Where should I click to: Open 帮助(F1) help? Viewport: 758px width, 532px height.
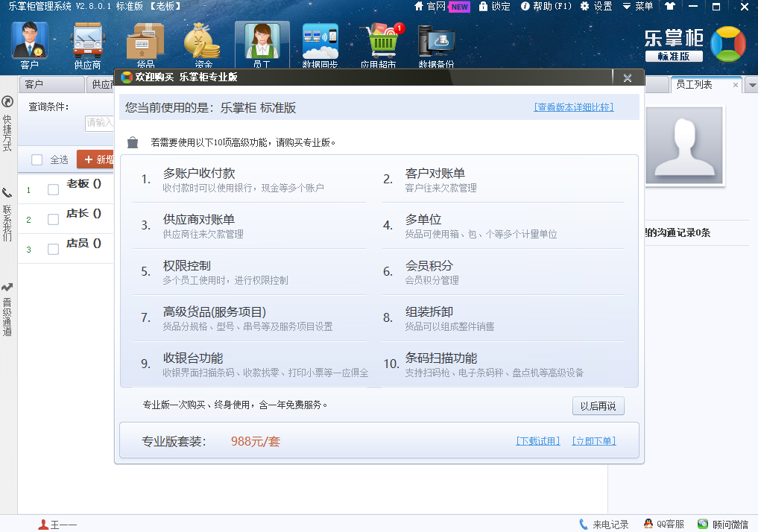[x=546, y=6]
